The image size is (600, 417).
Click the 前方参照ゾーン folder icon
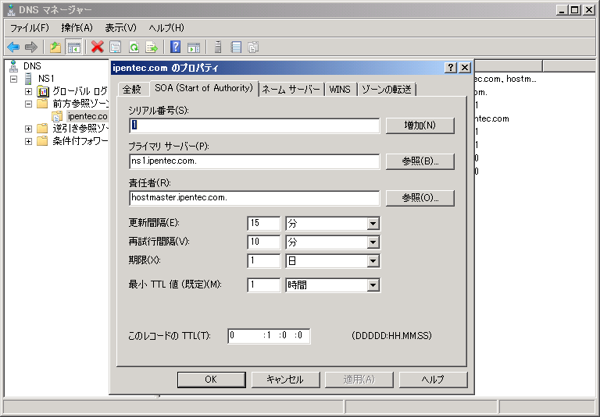click(x=42, y=104)
